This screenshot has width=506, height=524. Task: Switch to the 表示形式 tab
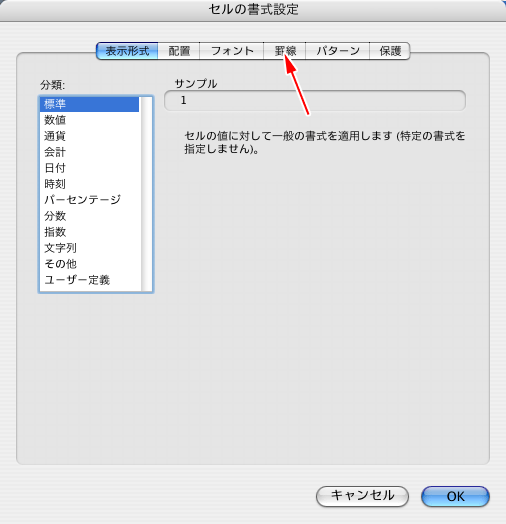point(127,51)
